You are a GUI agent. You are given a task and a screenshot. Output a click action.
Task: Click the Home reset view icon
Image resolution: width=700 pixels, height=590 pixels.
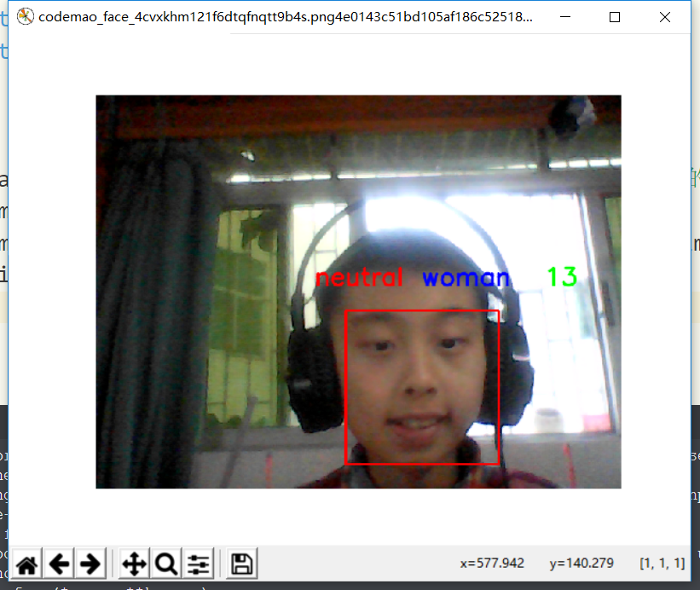26,564
